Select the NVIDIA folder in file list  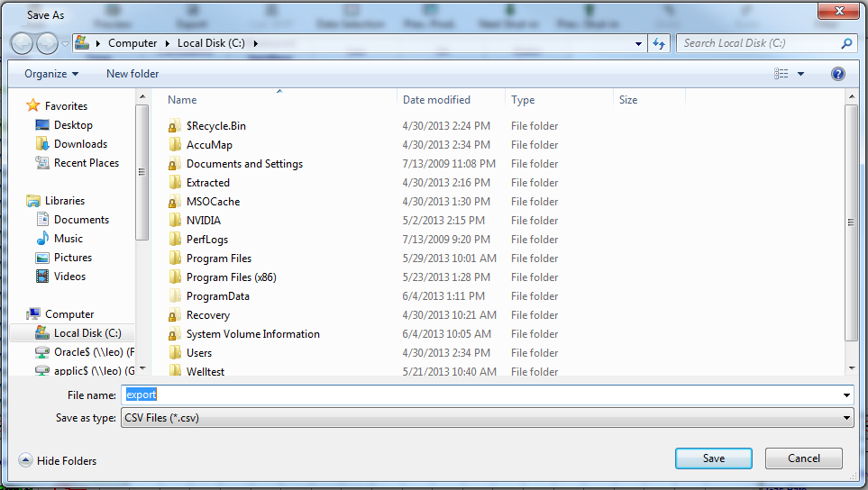point(203,221)
